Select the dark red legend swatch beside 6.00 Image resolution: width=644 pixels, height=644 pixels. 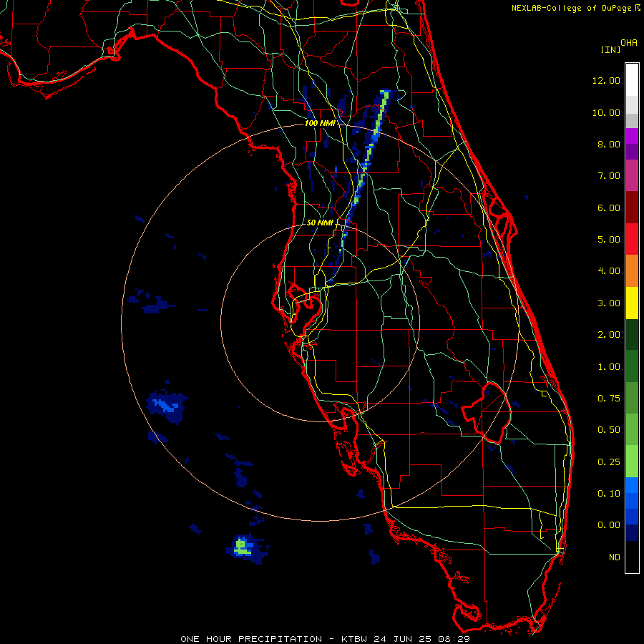point(632,208)
